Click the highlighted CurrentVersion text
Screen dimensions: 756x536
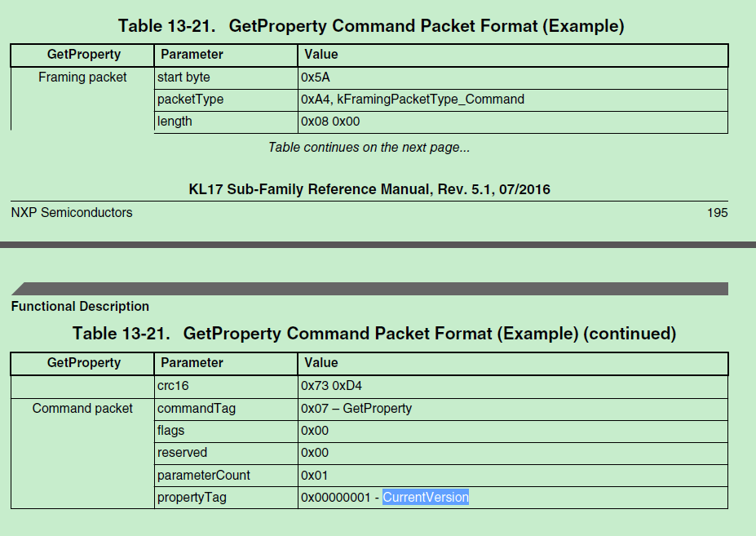coord(426,497)
